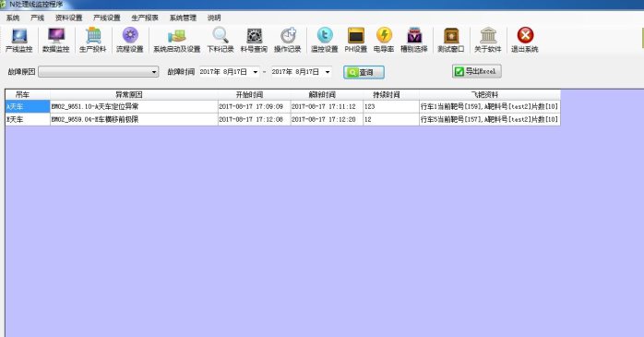Open the 生产报表 menu
Screen dimensions: 644x337
coord(145,18)
